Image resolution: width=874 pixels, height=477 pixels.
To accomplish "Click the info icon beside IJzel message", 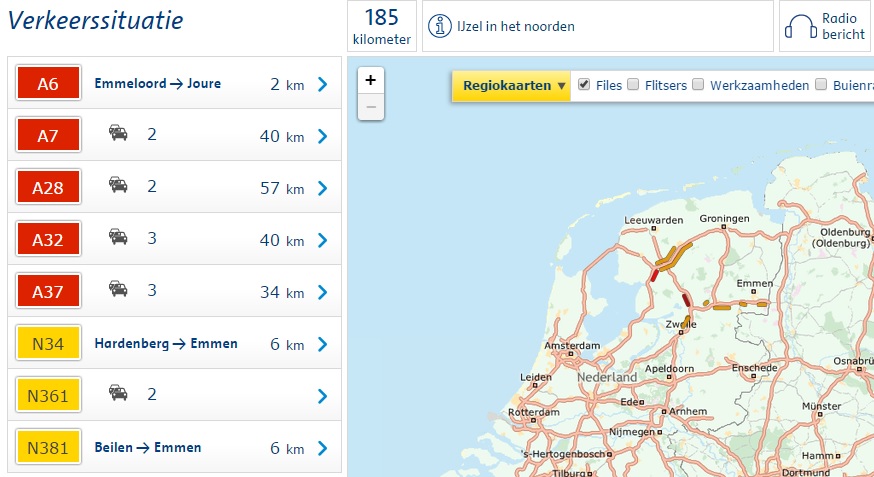I will click(x=439, y=27).
